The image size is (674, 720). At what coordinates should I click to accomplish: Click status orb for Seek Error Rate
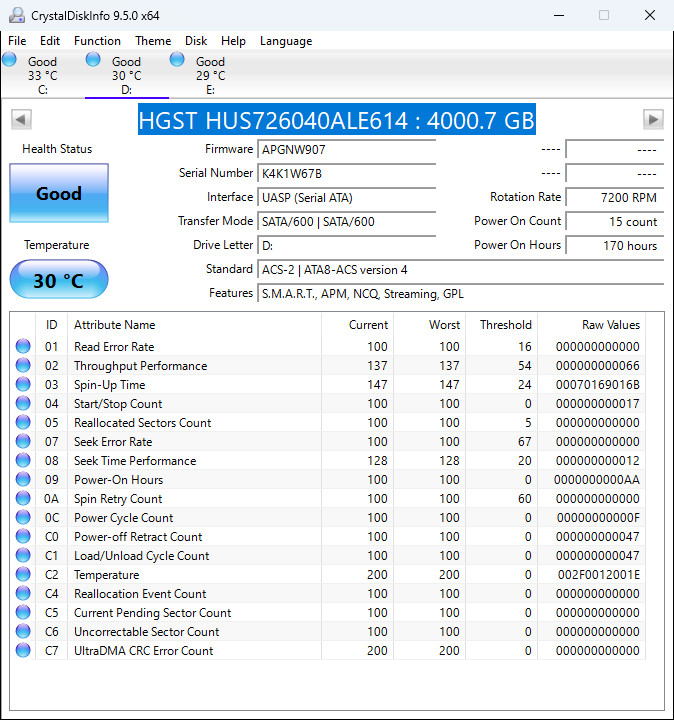pos(23,441)
